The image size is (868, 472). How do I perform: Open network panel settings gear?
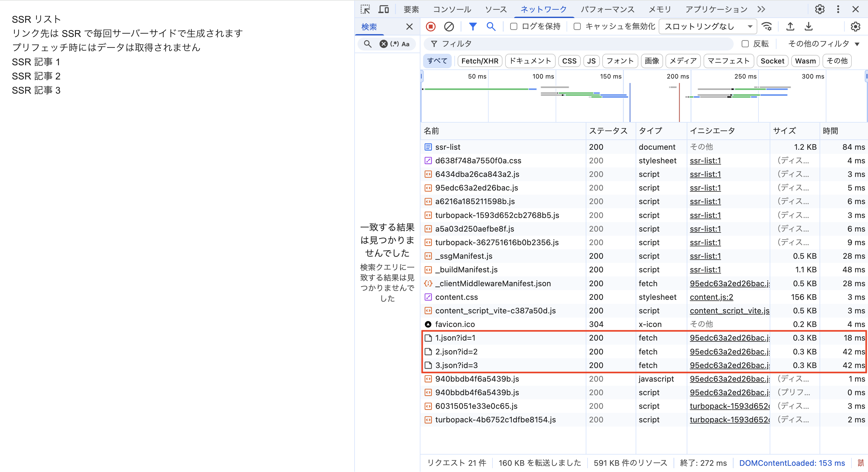tap(855, 27)
